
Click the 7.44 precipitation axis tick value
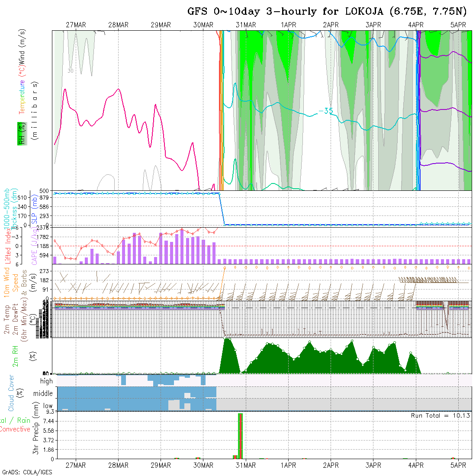point(46,421)
